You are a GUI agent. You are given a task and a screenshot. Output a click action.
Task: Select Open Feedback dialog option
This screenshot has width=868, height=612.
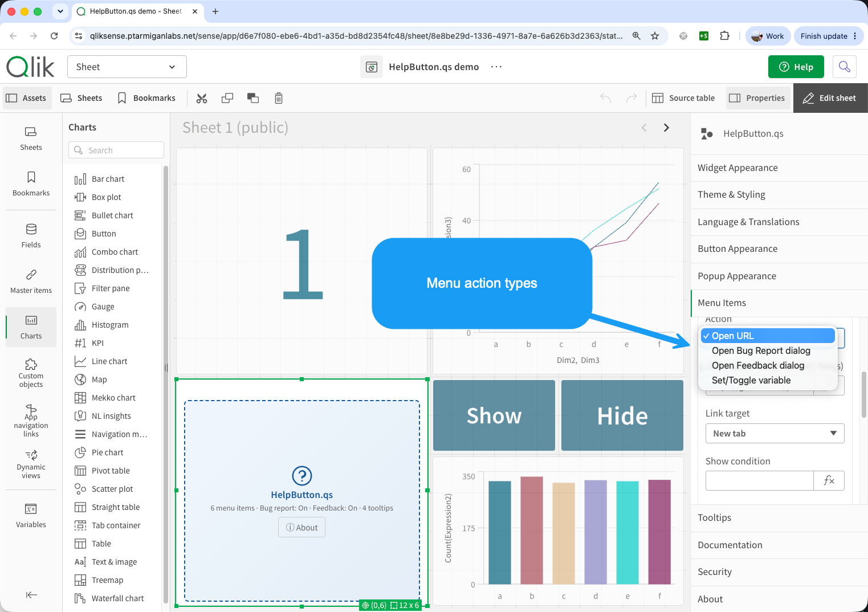(768, 365)
